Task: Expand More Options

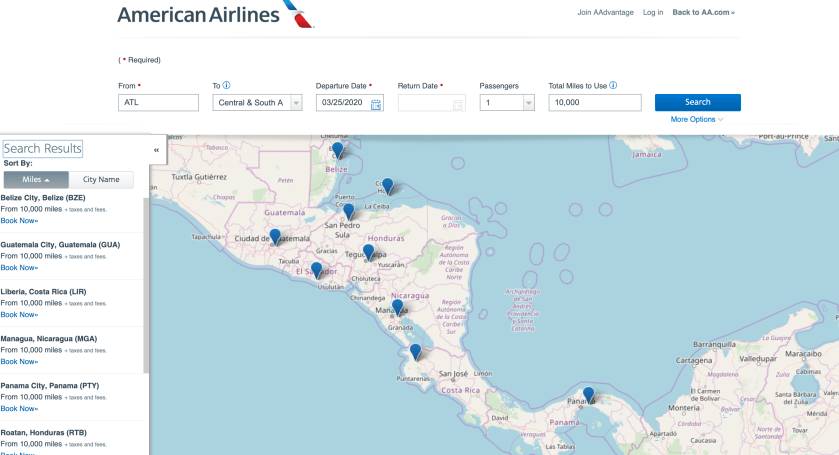Action: (x=697, y=120)
